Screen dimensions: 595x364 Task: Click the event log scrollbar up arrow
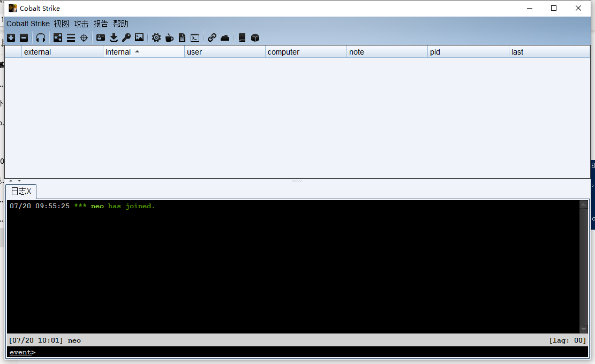tap(584, 204)
